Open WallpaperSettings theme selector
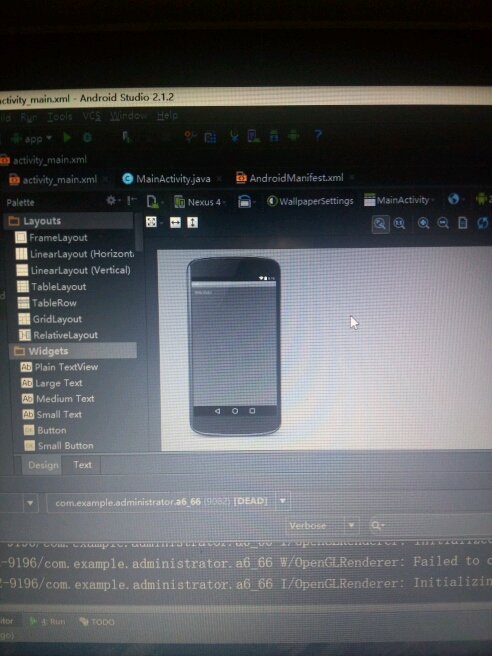This screenshot has height=656, width=492. click(x=310, y=201)
